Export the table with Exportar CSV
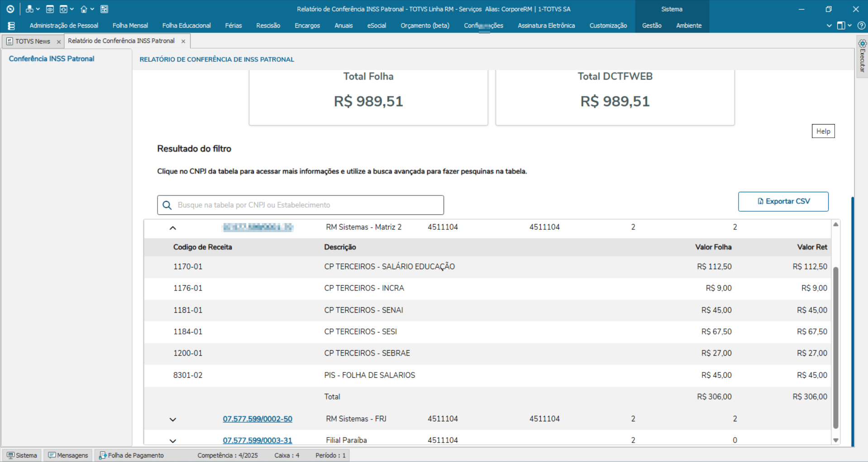The width and height of the screenshot is (868, 462). pos(783,201)
